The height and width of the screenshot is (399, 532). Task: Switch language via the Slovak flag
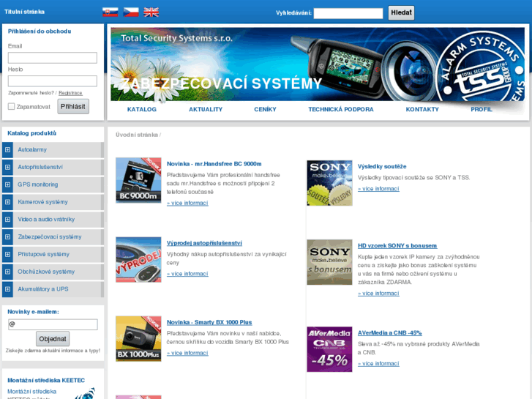pyautogui.click(x=110, y=12)
